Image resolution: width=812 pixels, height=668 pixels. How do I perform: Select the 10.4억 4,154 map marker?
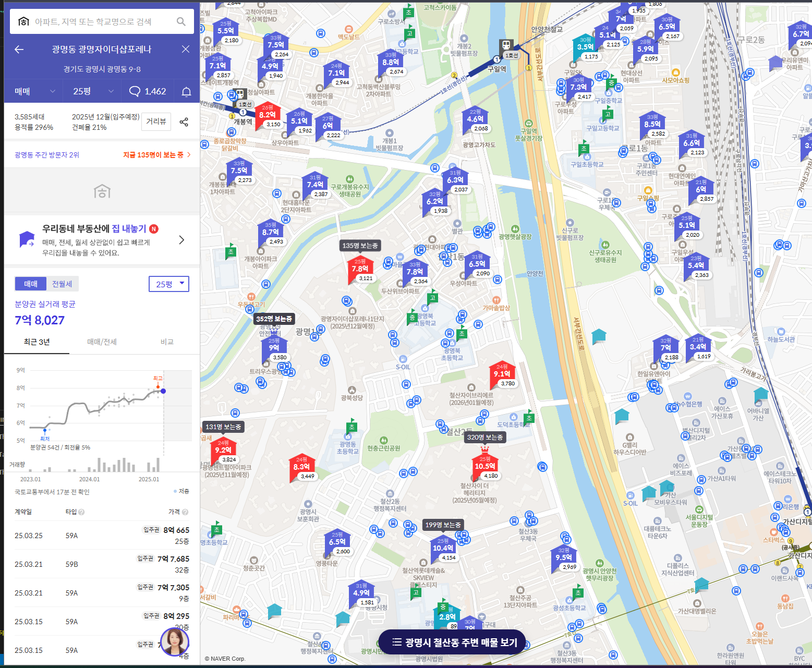click(x=443, y=549)
